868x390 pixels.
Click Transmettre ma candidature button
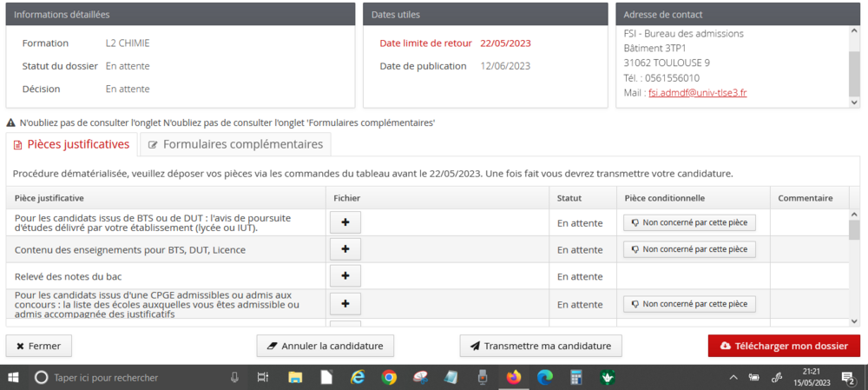541,346
